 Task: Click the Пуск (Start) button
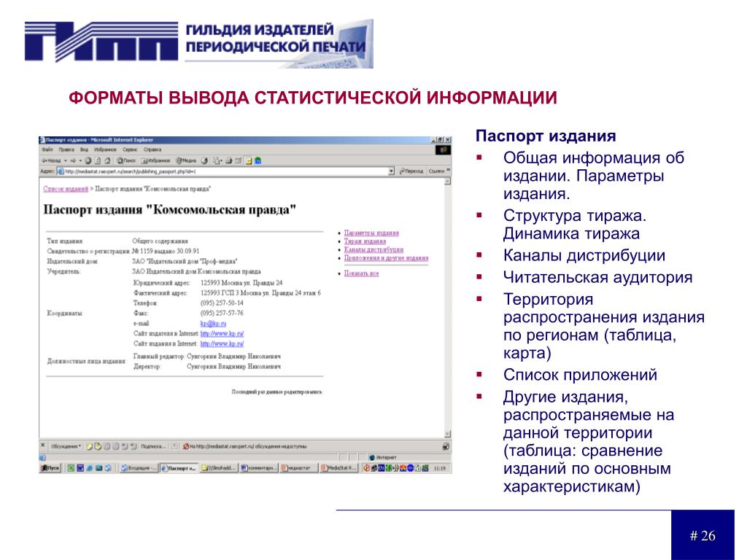(x=50, y=468)
